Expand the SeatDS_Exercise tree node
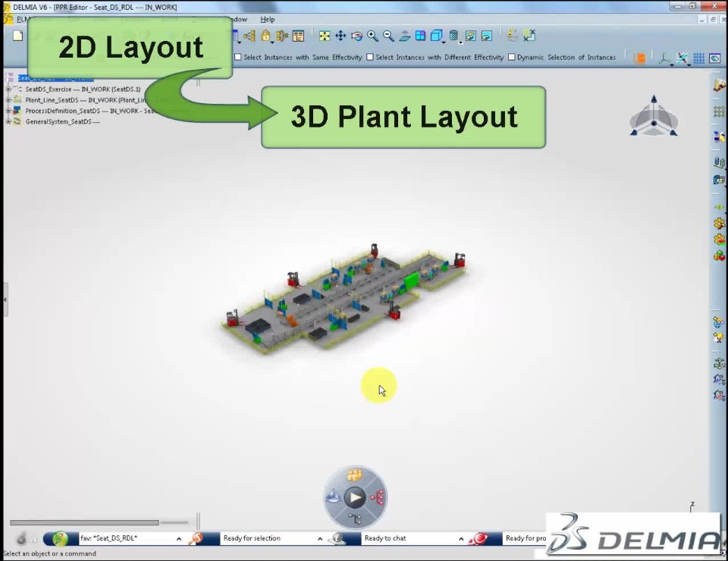728x561 pixels. click(8, 89)
